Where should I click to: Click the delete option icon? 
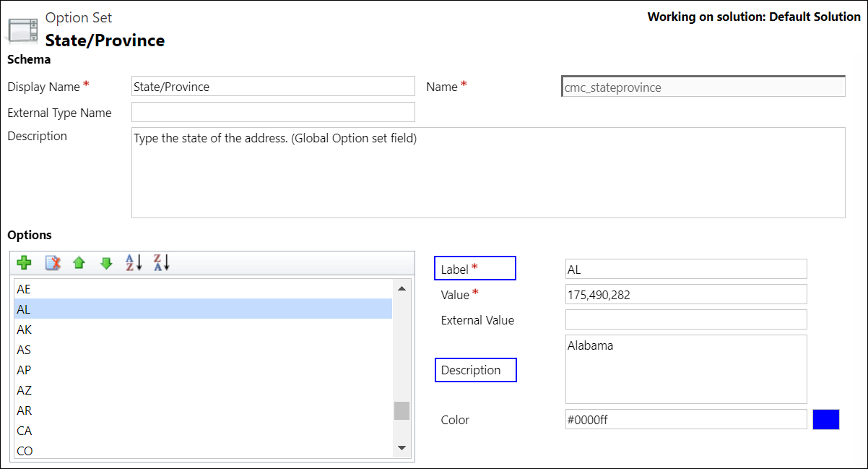click(x=52, y=263)
